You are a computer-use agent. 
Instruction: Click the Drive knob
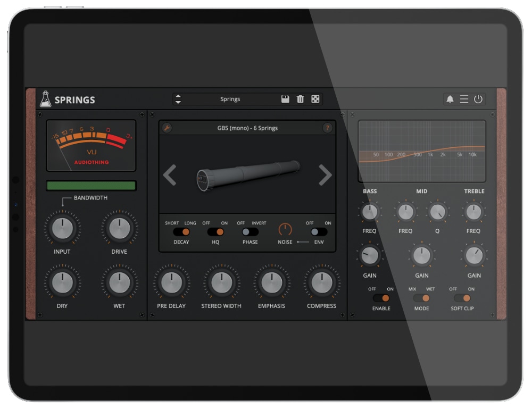[119, 228]
